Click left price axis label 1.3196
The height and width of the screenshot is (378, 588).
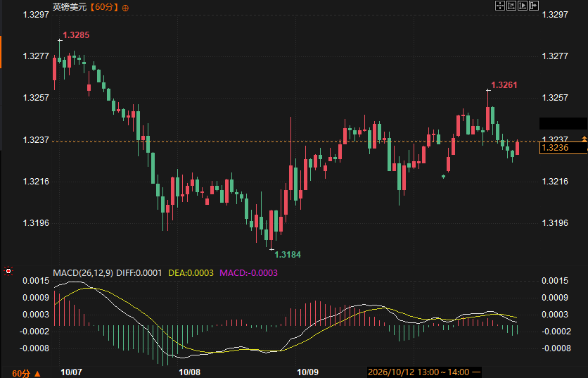pos(36,223)
